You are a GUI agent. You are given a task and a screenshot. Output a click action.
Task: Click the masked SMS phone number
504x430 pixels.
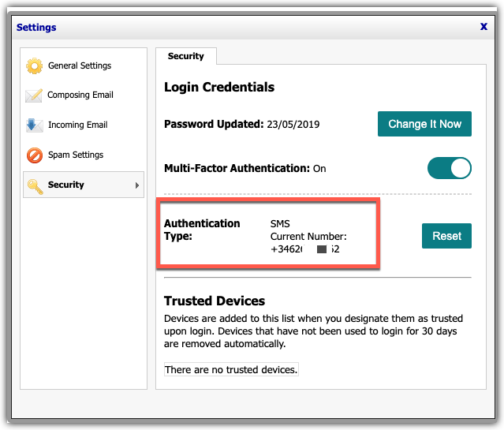tap(305, 249)
